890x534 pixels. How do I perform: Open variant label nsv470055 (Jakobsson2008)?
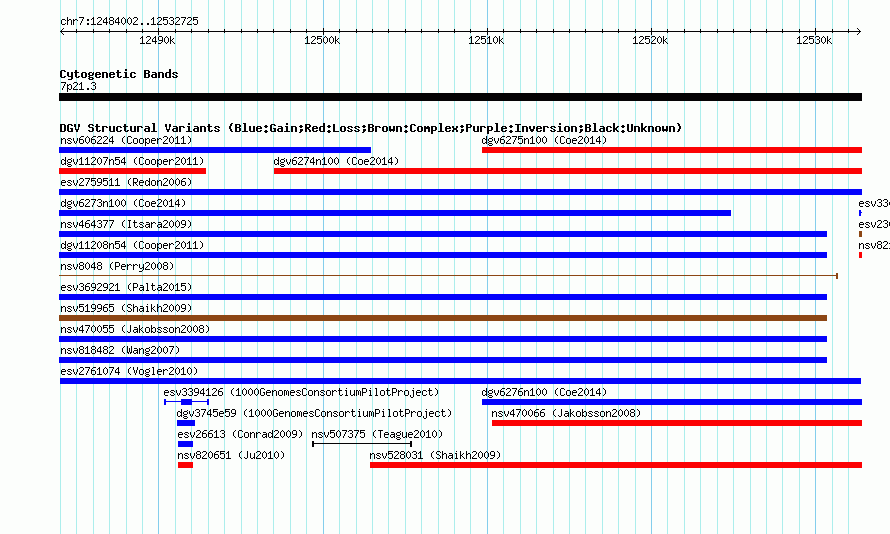click(135, 329)
